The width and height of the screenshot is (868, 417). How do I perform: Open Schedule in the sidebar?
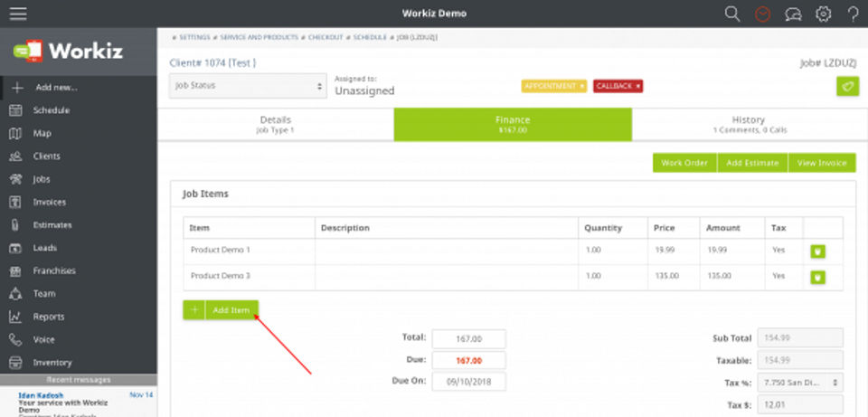tap(51, 110)
